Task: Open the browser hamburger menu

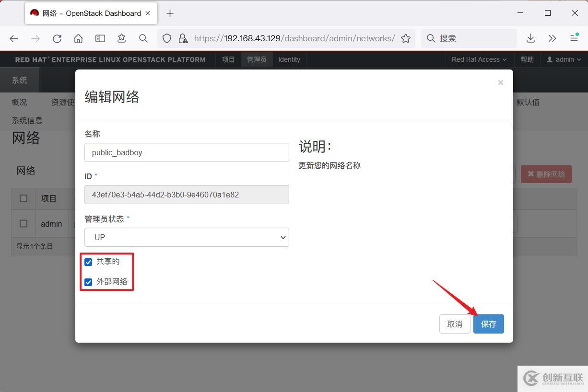Action: point(574,38)
